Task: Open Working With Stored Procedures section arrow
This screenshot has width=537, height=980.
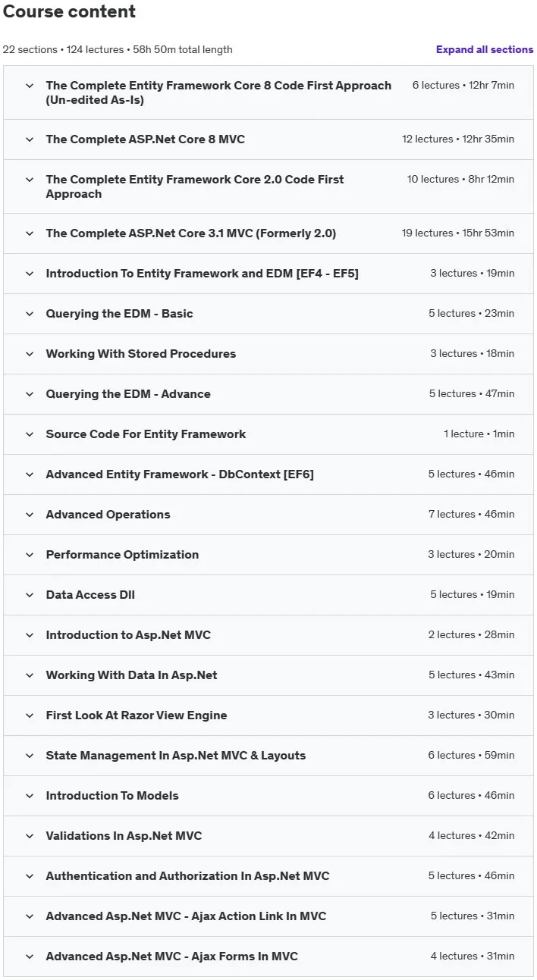Action: (30, 354)
